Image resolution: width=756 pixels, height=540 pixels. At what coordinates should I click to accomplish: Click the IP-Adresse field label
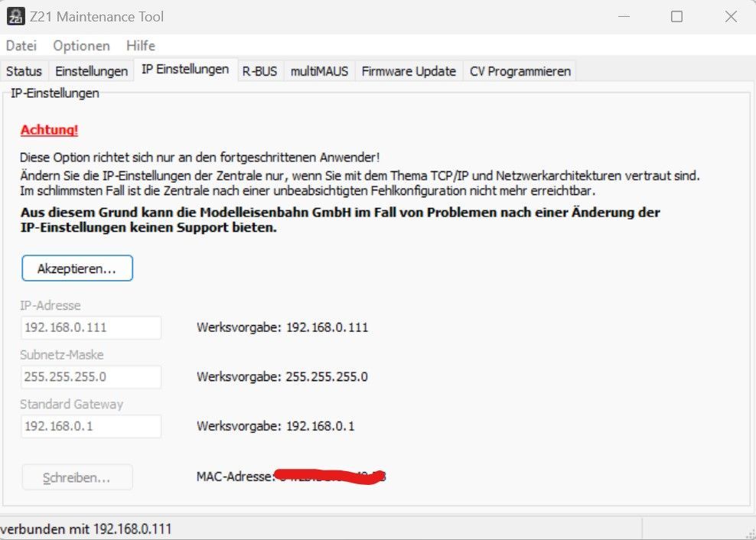[x=51, y=306]
